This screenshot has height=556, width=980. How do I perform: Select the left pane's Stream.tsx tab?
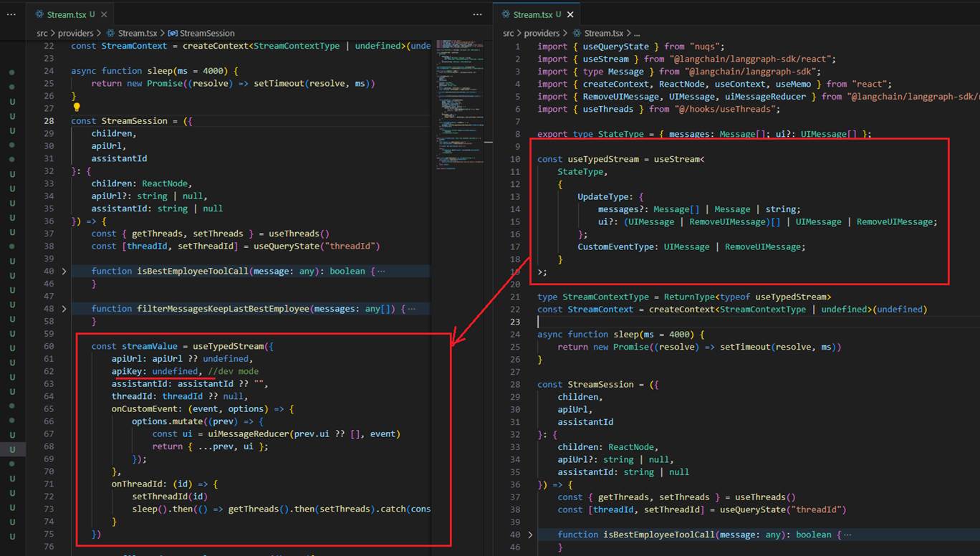point(72,14)
